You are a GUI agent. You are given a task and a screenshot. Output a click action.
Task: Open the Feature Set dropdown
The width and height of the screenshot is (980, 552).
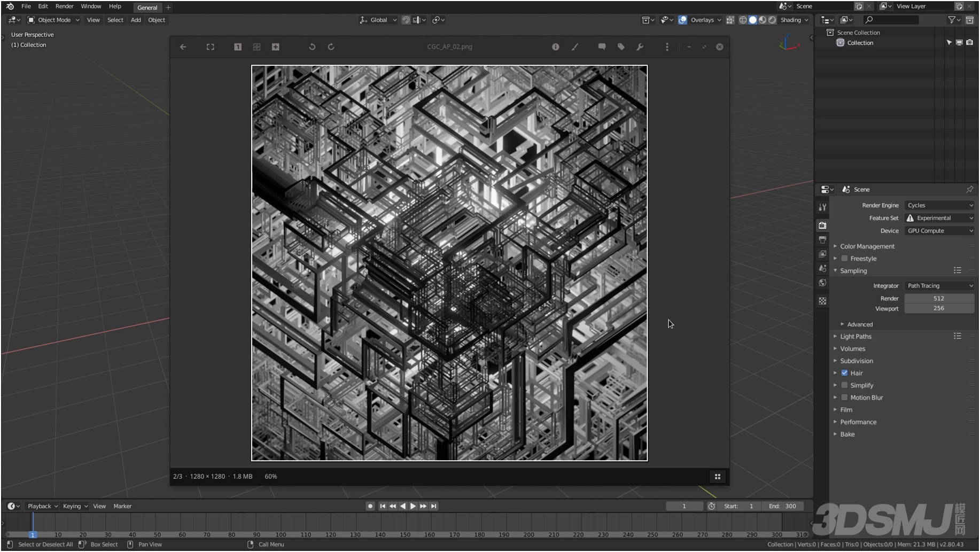(939, 219)
